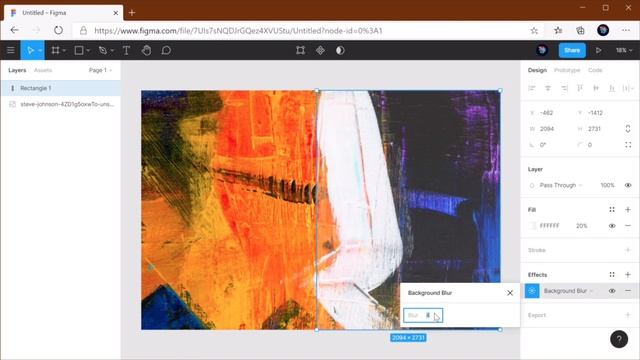This screenshot has width=640, height=360.
Task: Add a stroke with plus icon
Action: click(628, 250)
